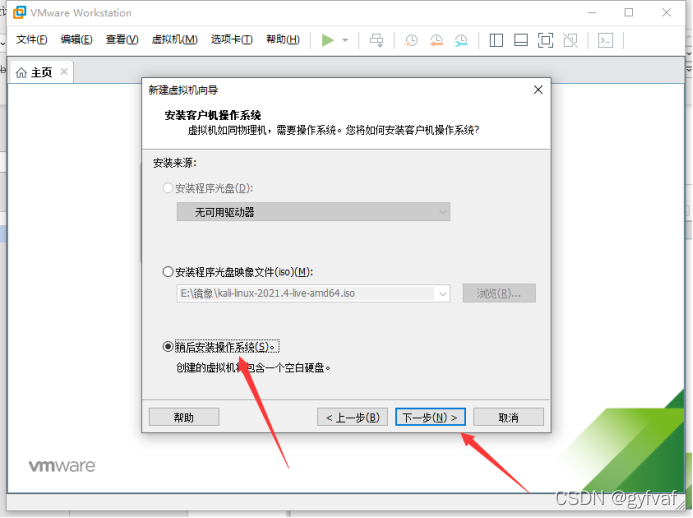Open the 编辑(E) menu

point(76,40)
